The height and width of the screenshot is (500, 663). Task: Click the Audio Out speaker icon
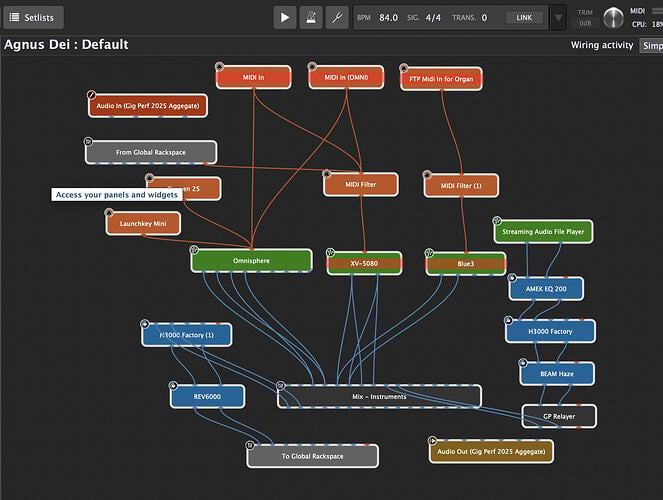tap(432, 441)
